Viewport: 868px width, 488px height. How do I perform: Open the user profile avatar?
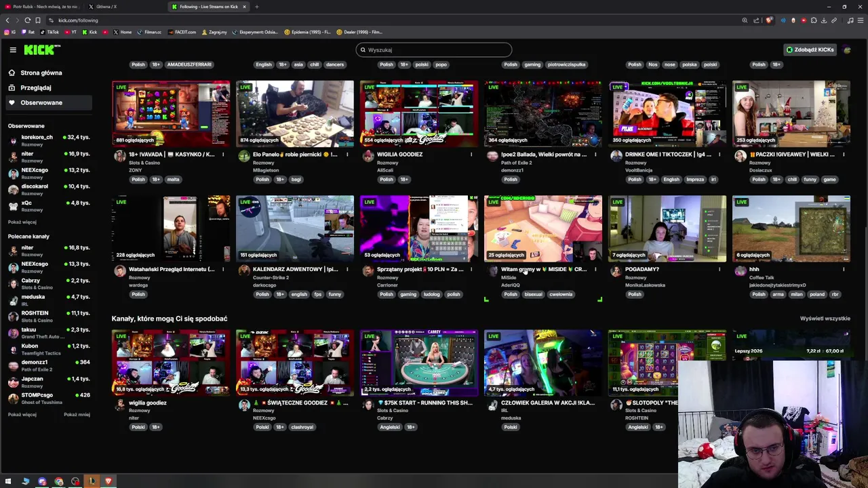pos(848,49)
